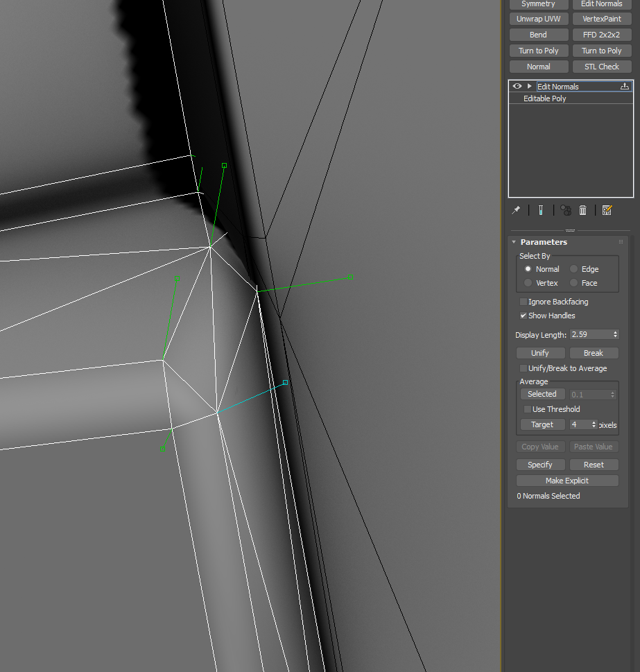The image size is (640, 672).
Task: Add the Bend modifier
Action: click(x=539, y=35)
